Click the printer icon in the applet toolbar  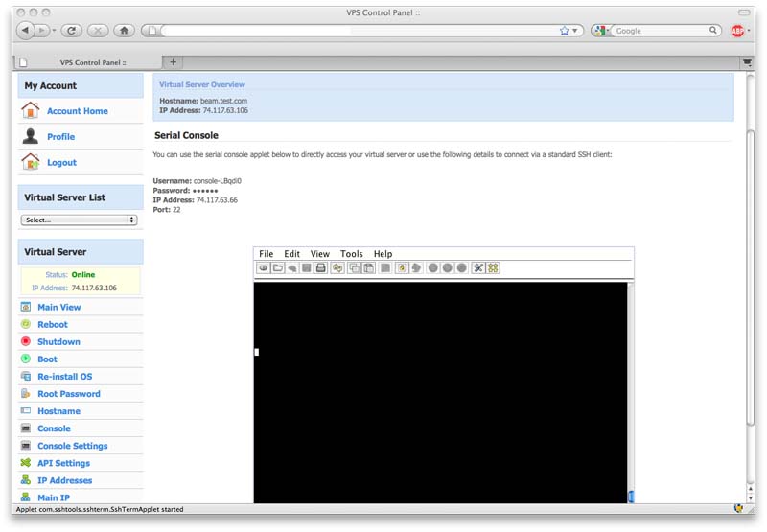(x=321, y=268)
